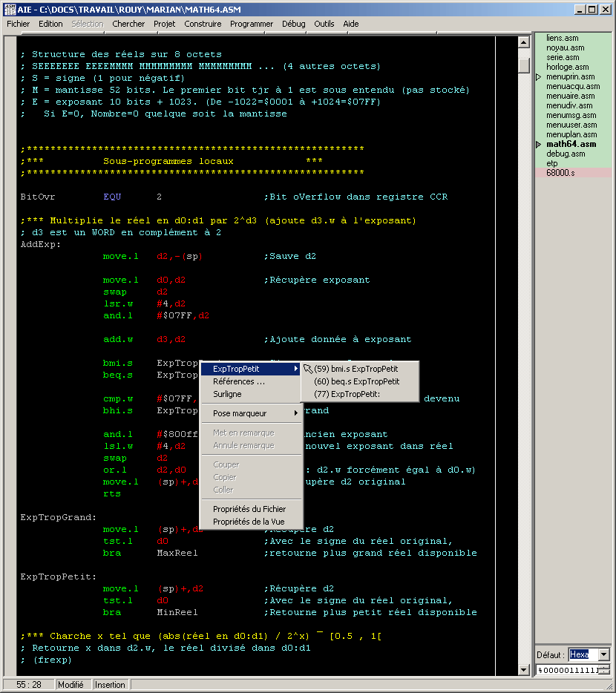The image size is (616, 693).
Task: Jump to line (59) bmi.s ExpTropPetit
Action: (359, 369)
